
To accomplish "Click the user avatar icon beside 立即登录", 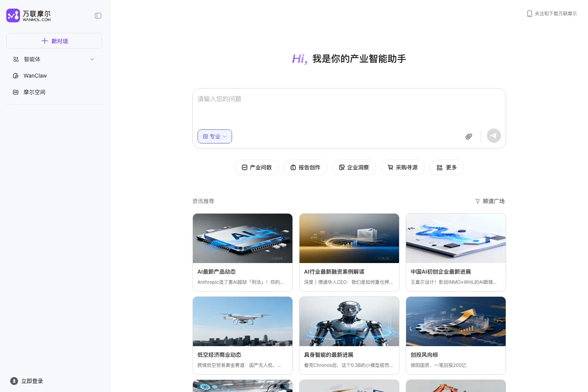I will click(14, 381).
